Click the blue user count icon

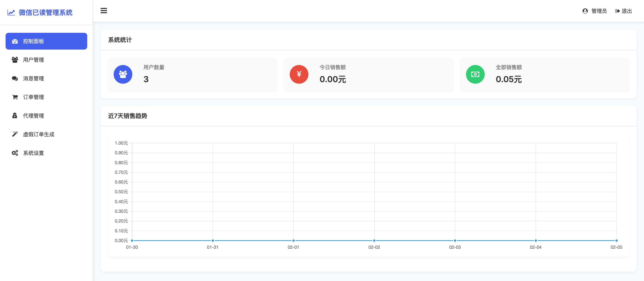(x=123, y=74)
